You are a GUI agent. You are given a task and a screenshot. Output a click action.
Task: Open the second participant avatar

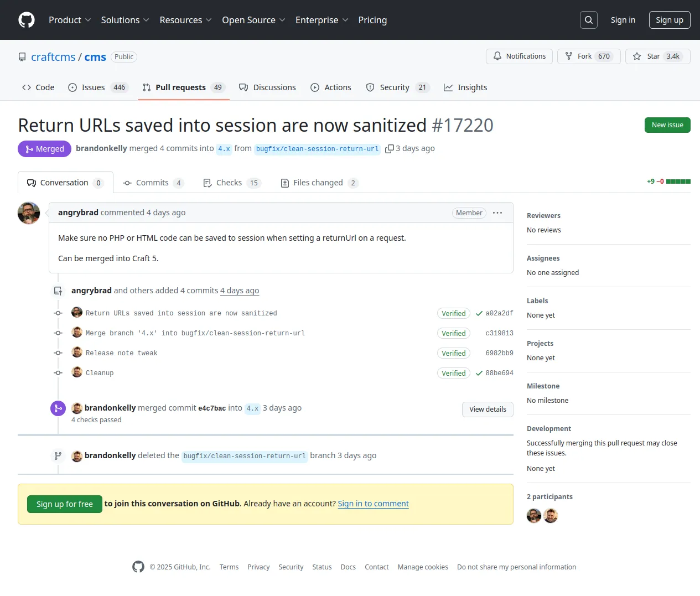(x=551, y=516)
